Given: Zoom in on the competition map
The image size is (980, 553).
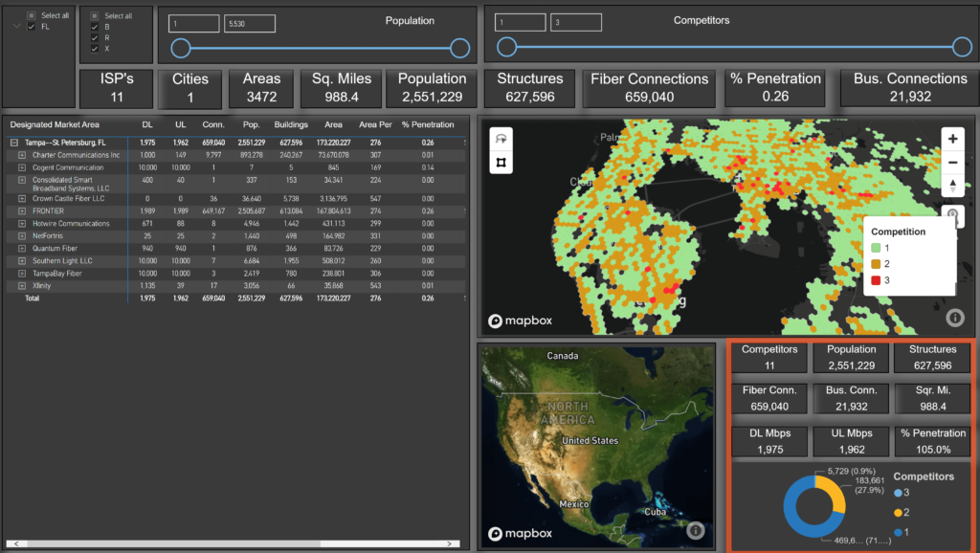Looking at the screenshot, I should pos(951,139).
